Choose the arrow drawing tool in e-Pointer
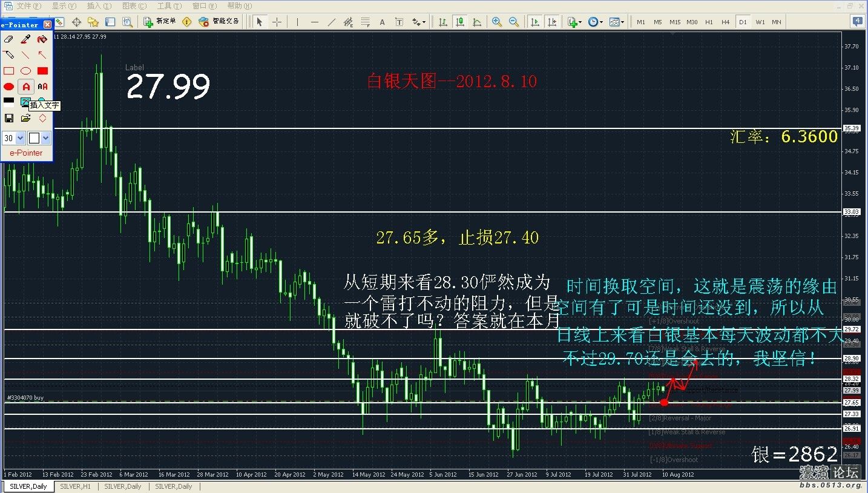The height and width of the screenshot is (493, 868). tap(42, 55)
